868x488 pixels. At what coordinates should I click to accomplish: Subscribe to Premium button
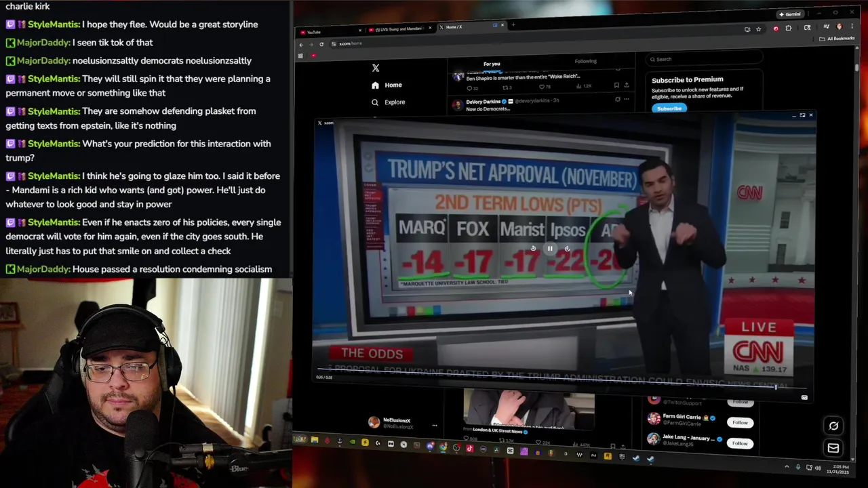click(x=669, y=108)
